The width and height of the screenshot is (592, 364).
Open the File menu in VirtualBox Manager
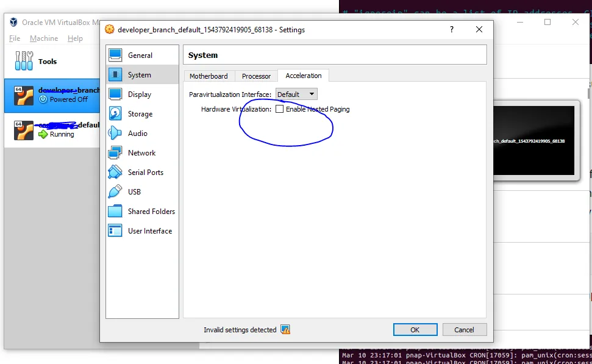coord(15,38)
